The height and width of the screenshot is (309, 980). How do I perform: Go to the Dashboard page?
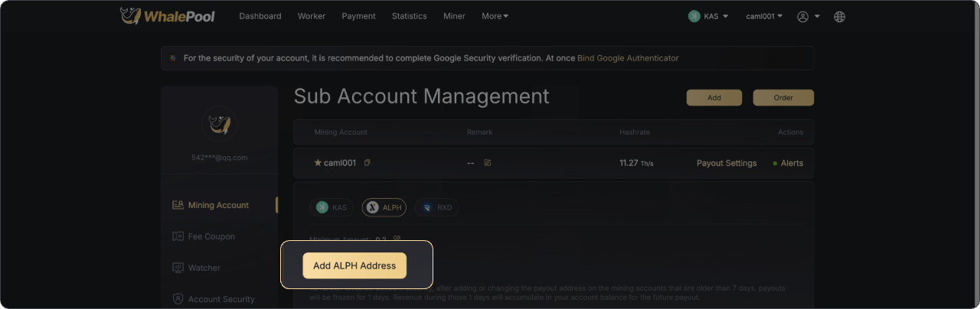[x=260, y=16]
